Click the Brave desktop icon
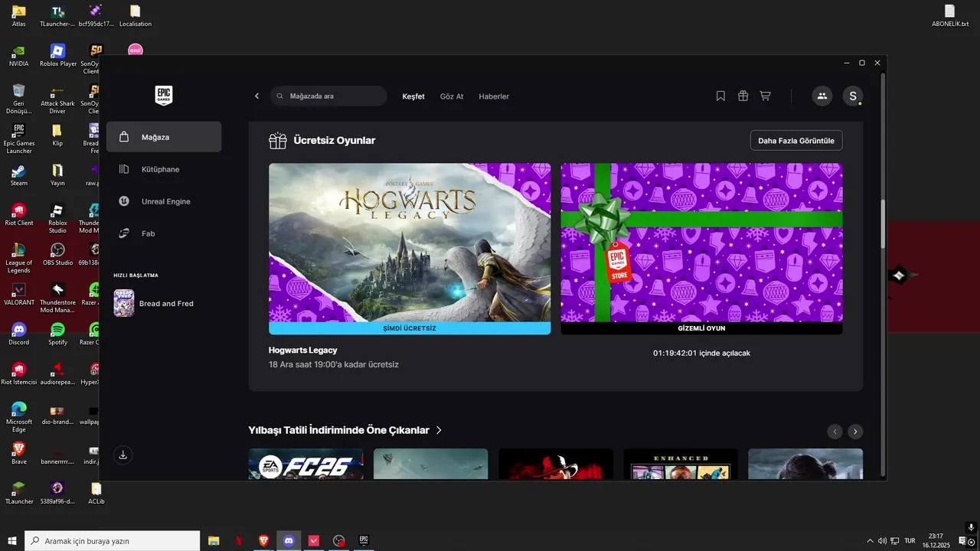Viewport: 980px width, 551px height. 19,454
